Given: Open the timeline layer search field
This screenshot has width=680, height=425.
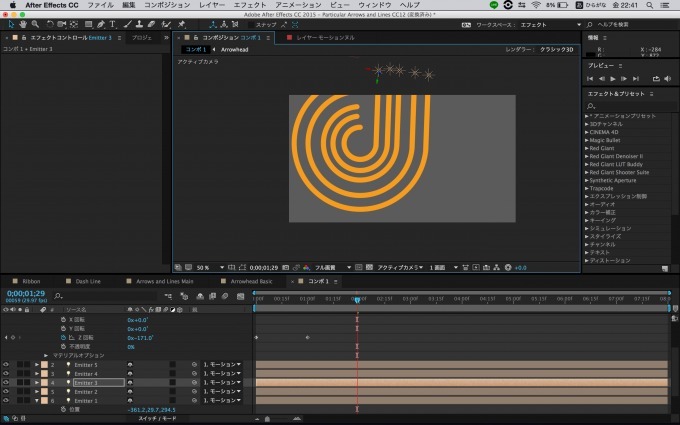Looking at the screenshot, I should tap(98, 296).
